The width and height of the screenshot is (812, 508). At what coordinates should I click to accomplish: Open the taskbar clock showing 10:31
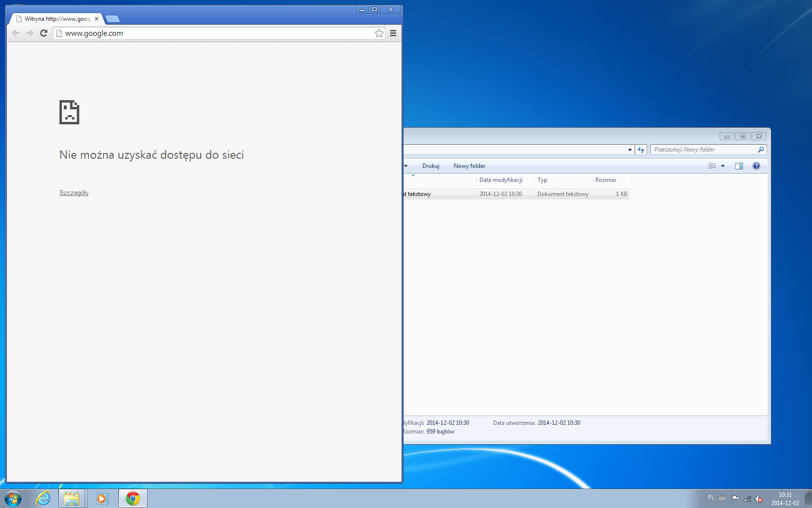785,499
